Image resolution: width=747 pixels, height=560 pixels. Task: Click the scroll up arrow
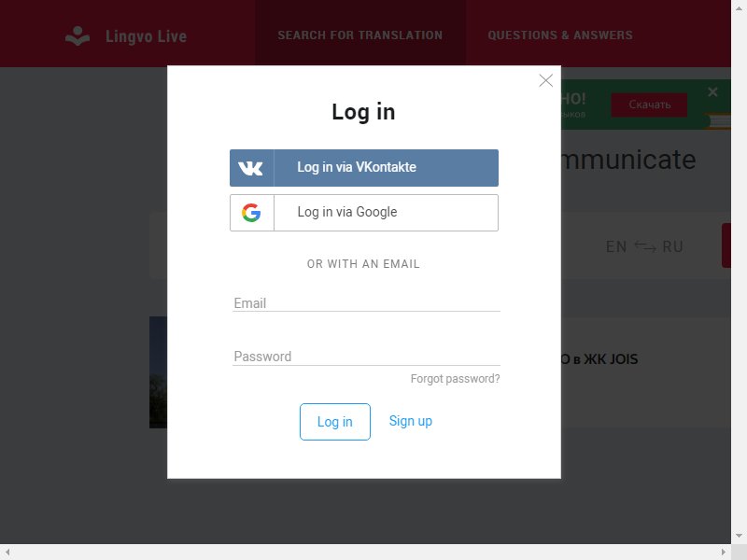(739, 7)
